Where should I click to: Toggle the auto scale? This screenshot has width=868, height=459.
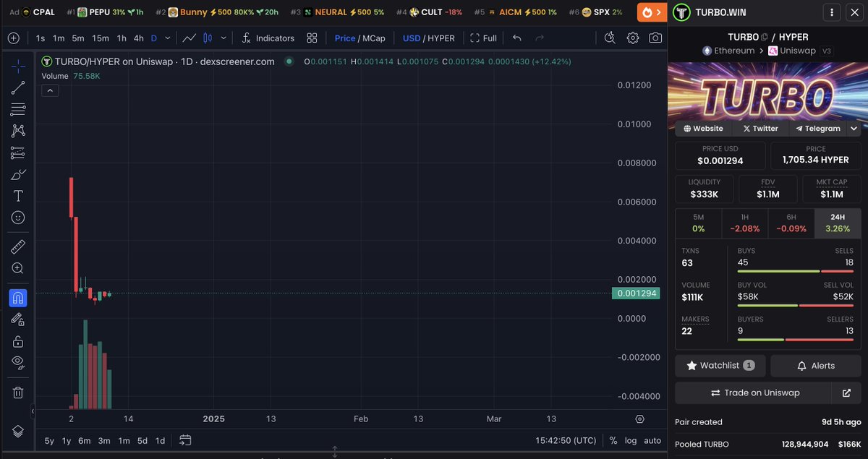click(652, 441)
